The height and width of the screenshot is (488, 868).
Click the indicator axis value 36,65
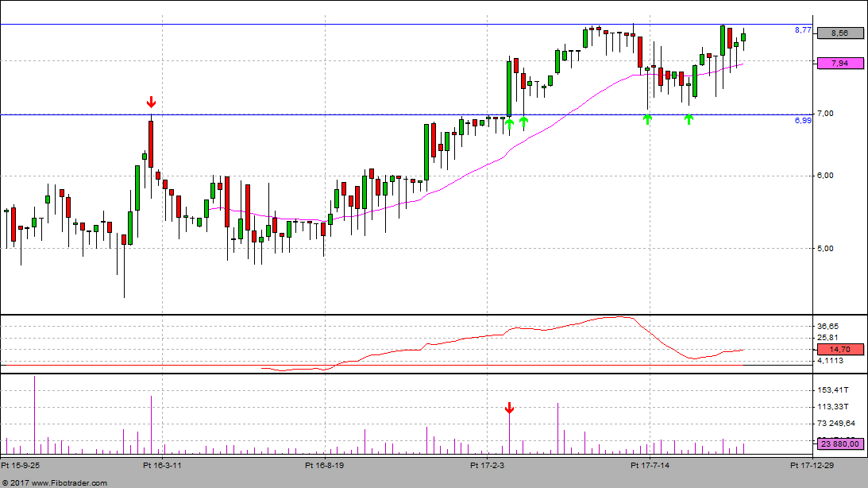tap(827, 327)
